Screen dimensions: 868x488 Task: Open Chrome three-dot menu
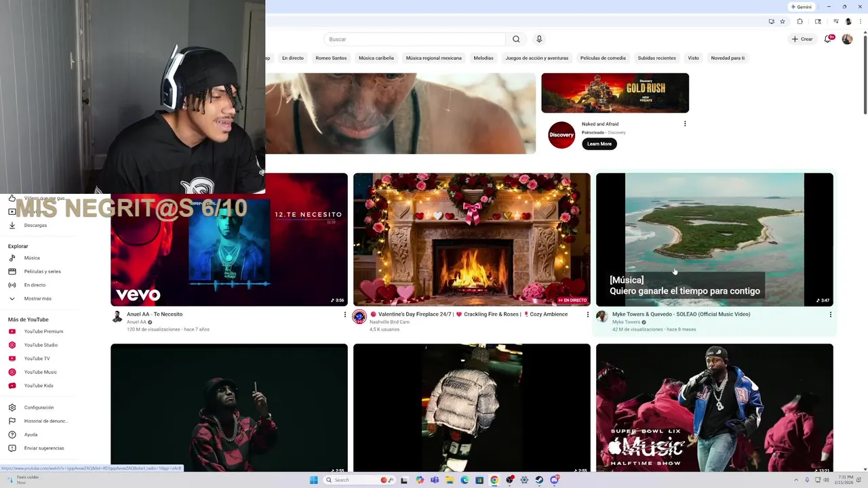[x=859, y=22]
